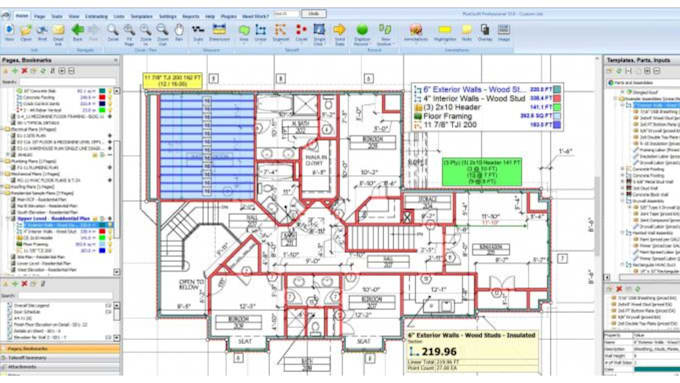The image size is (680, 383).
Task: Select the Zoom magnifier tool
Action: tap(113, 29)
